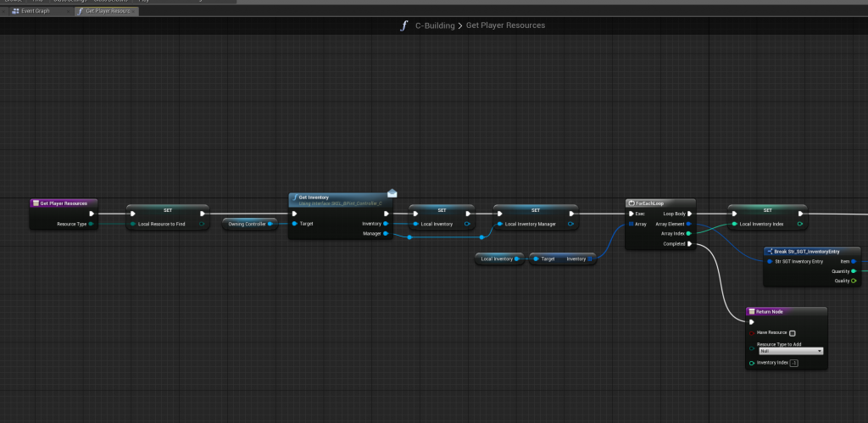Click the Local Resource to Find input pin
Image resolution: width=868 pixels, height=423 pixels.
click(133, 225)
